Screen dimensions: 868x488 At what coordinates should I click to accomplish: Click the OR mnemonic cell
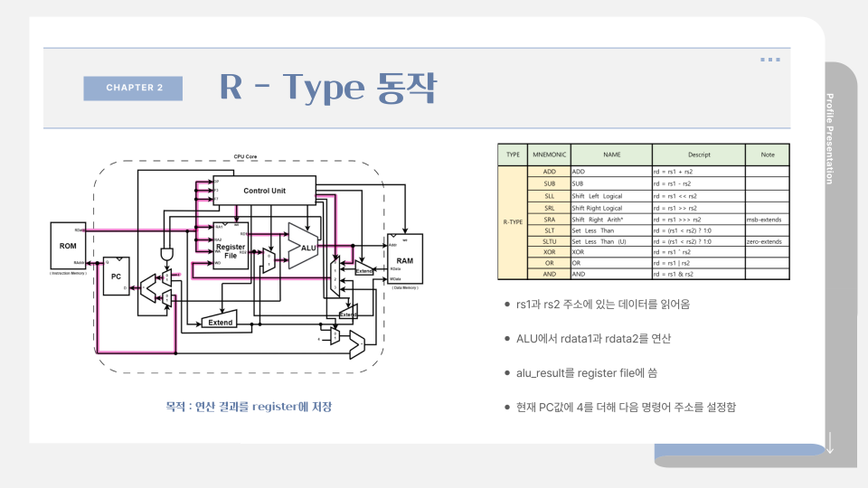pos(549,263)
